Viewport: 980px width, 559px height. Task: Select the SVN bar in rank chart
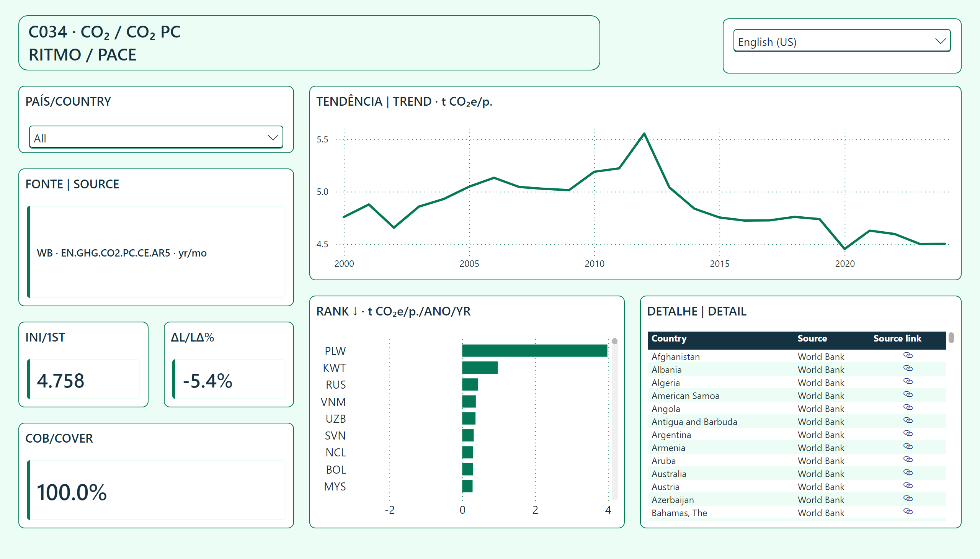coord(468,435)
